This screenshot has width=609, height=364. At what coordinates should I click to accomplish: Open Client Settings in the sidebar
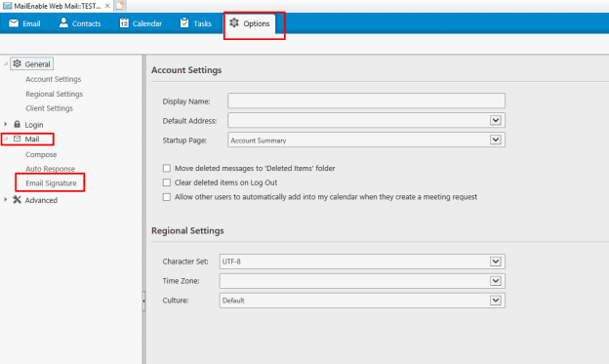tap(49, 108)
